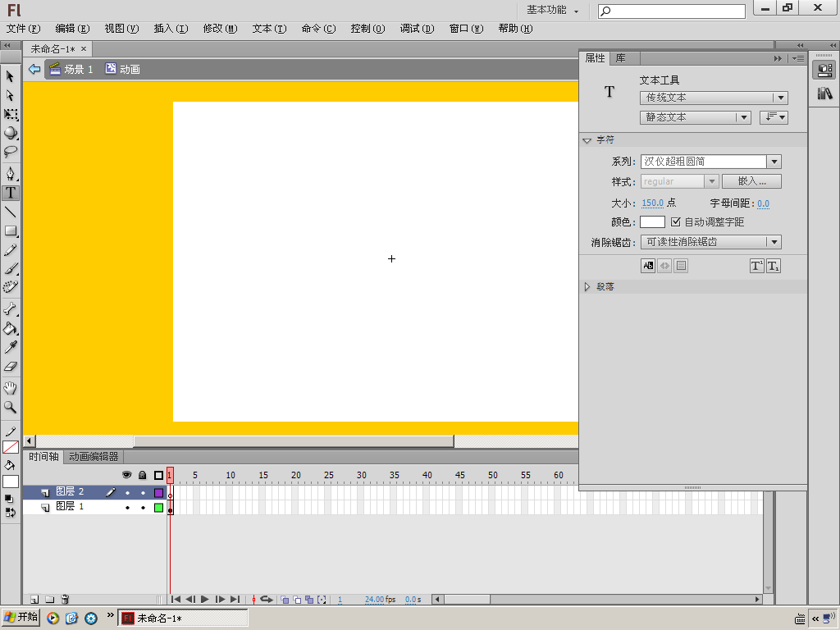Click the purple outline swatch for 图层 2
The height and width of the screenshot is (630, 840).
[x=158, y=492]
